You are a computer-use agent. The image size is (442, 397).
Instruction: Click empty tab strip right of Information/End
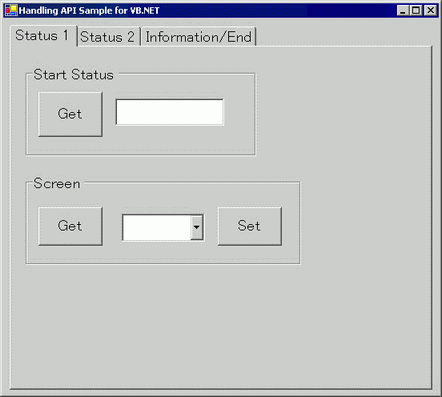pos(343,36)
